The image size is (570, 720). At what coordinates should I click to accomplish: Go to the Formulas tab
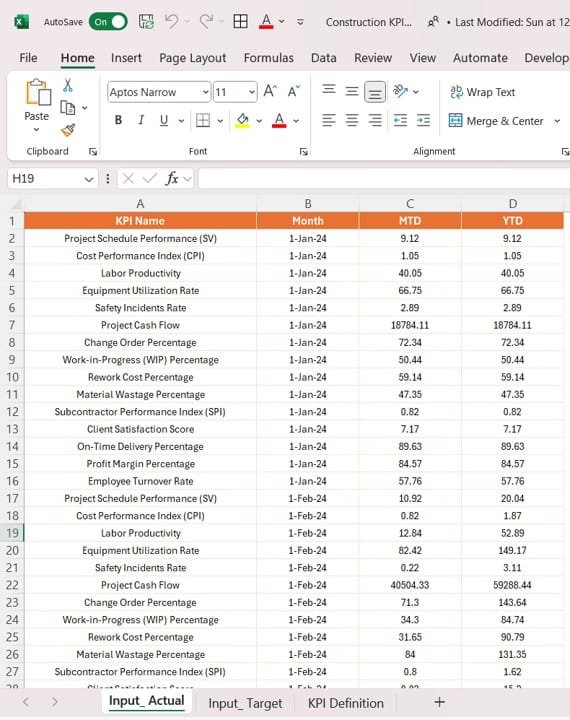click(269, 58)
